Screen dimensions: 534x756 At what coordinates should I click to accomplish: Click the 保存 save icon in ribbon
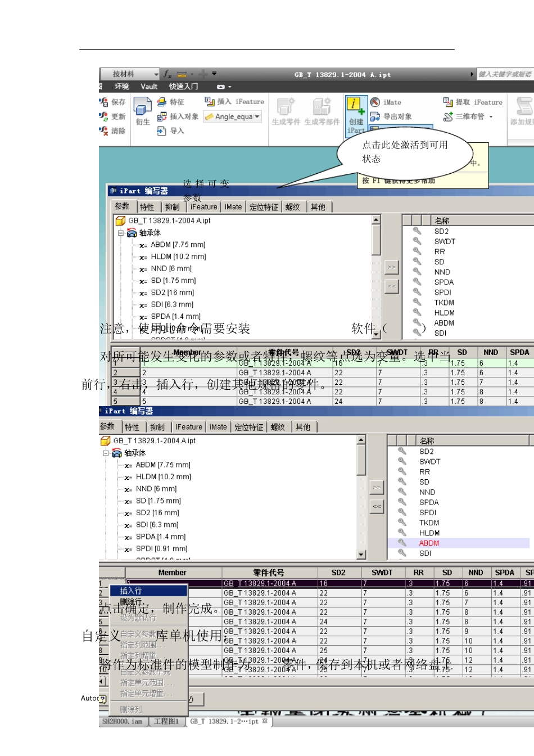[x=104, y=102]
